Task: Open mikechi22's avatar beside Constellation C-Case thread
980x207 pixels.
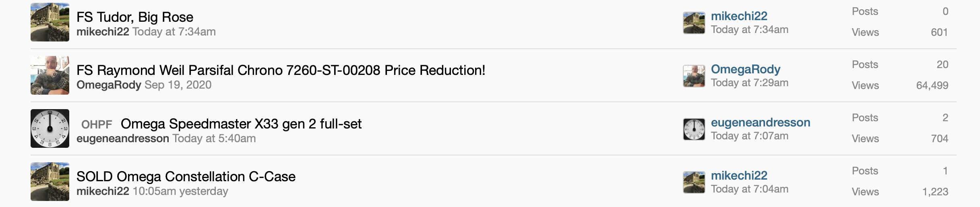Action: coord(50,182)
